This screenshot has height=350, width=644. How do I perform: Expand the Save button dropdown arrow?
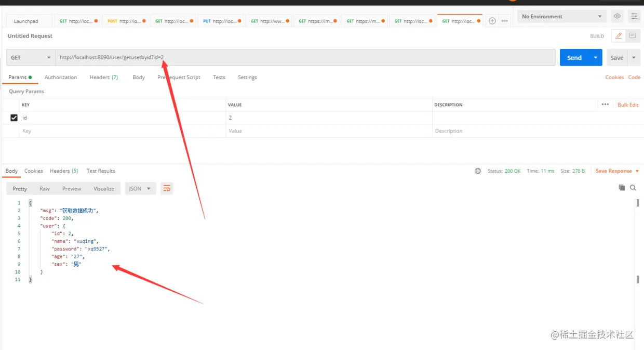coord(634,58)
